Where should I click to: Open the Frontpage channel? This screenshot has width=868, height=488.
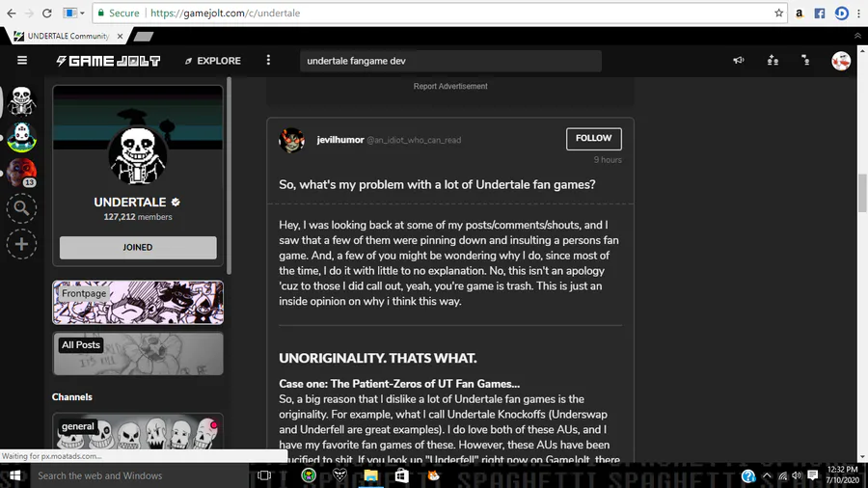(138, 302)
